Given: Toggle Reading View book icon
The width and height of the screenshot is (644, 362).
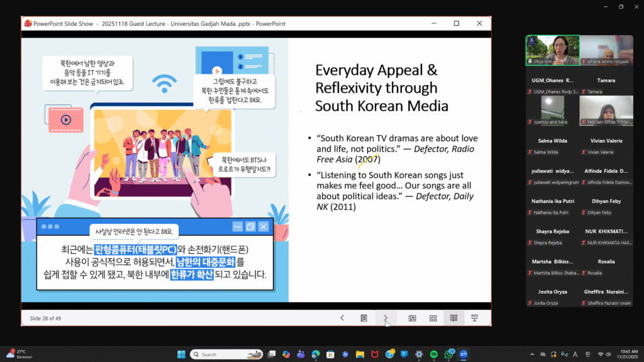Looking at the screenshot, I should point(453,318).
